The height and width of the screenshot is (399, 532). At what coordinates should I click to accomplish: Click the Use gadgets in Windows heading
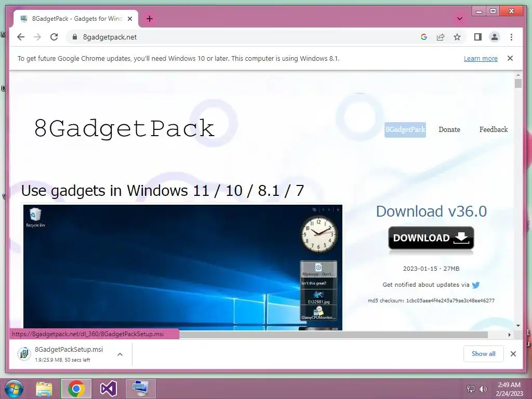tap(163, 191)
